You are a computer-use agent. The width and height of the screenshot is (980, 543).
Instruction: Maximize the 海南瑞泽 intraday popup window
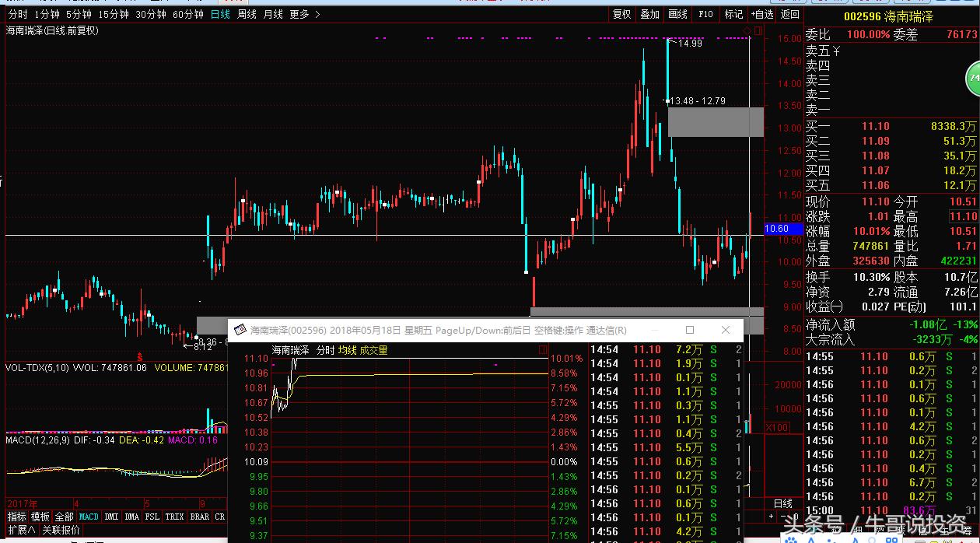click(x=690, y=330)
